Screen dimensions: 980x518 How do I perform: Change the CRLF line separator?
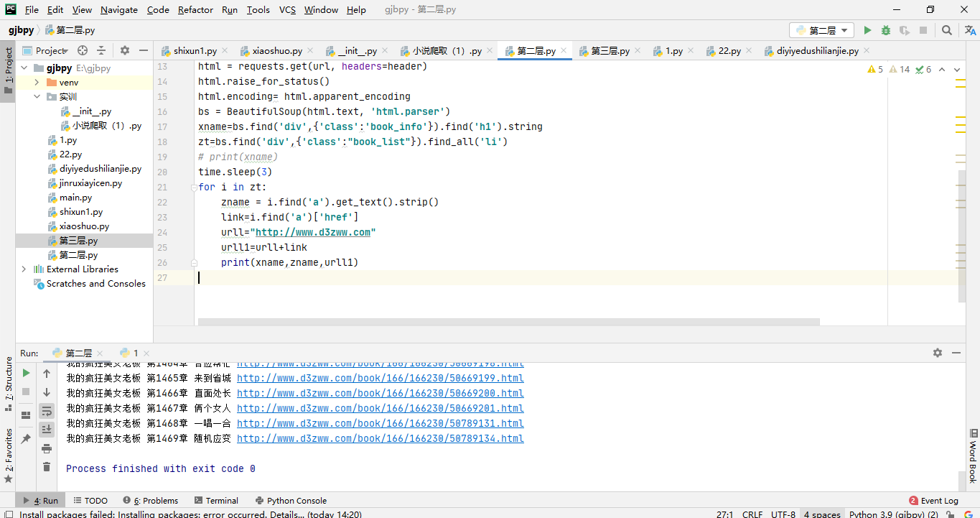(x=752, y=514)
